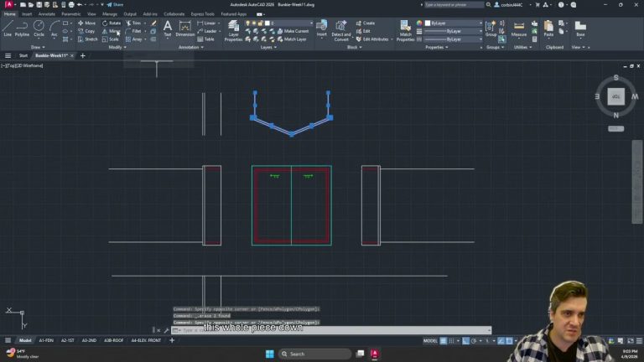Click Match Properties icon
Image resolution: width=644 pixels, height=362 pixels.
point(405,30)
